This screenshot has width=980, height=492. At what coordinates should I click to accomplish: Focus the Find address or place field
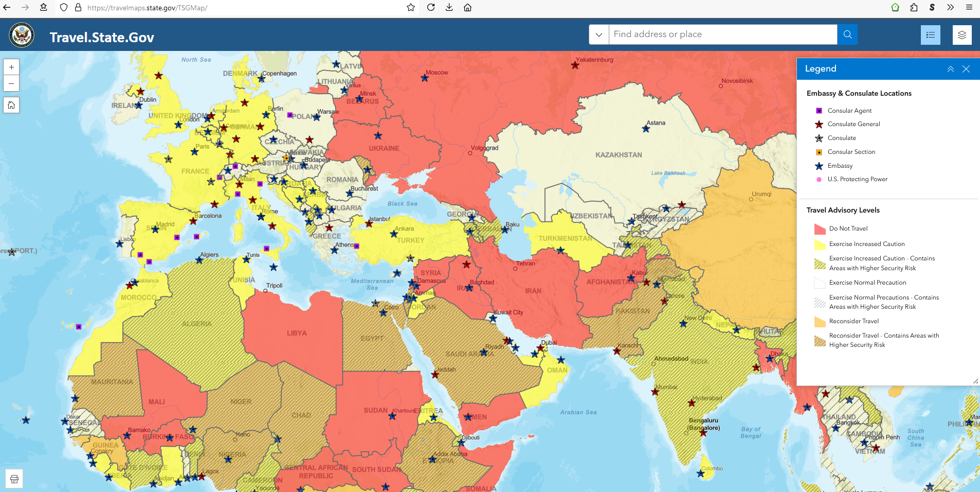pos(723,34)
